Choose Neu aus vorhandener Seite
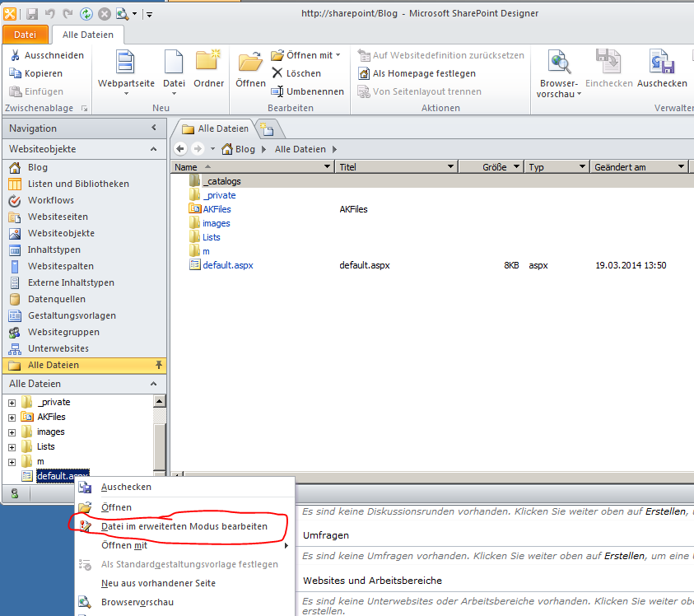 pyautogui.click(x=185, y=584)
